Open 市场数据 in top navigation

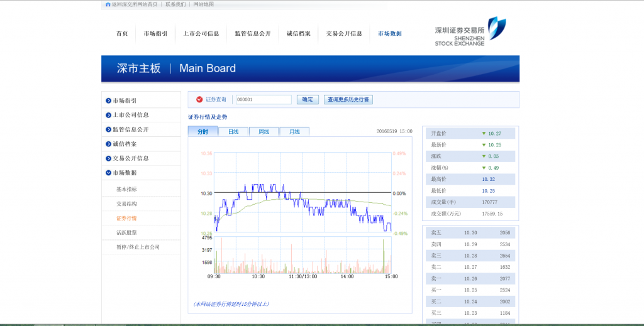tap(390, 34)
